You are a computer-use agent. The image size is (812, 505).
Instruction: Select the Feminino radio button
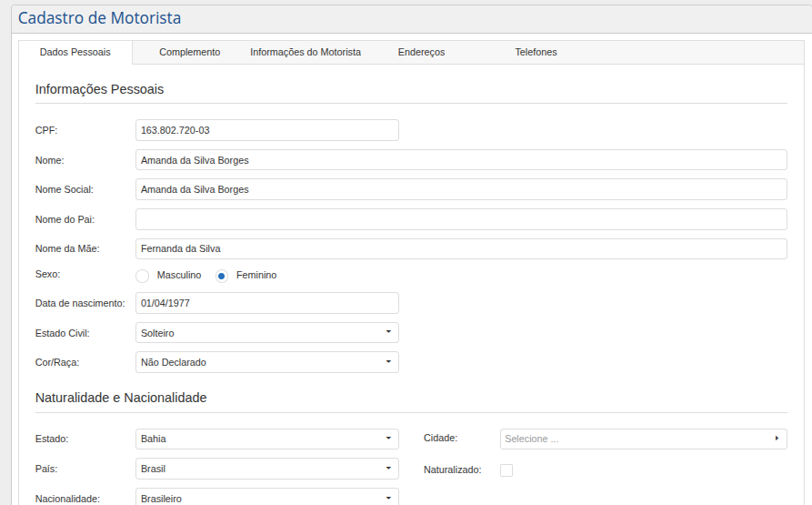click(222, 276)
